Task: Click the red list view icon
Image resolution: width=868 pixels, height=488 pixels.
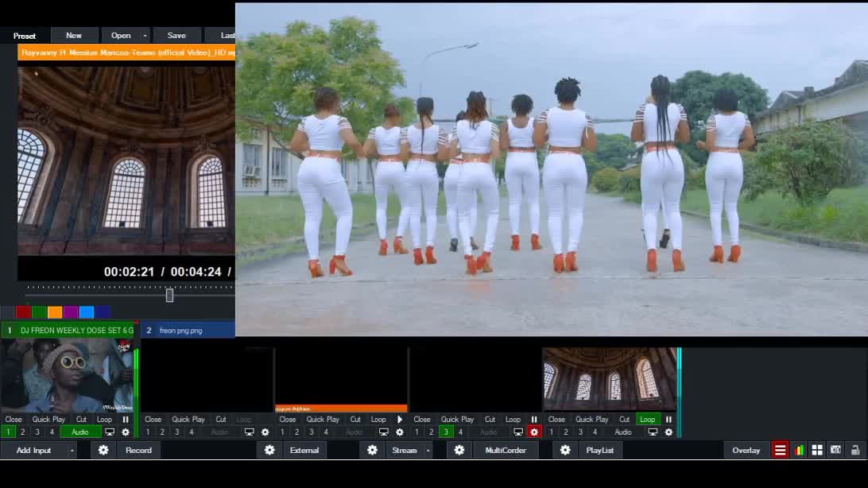Action: pyautogui.click(x=781, y=451)
